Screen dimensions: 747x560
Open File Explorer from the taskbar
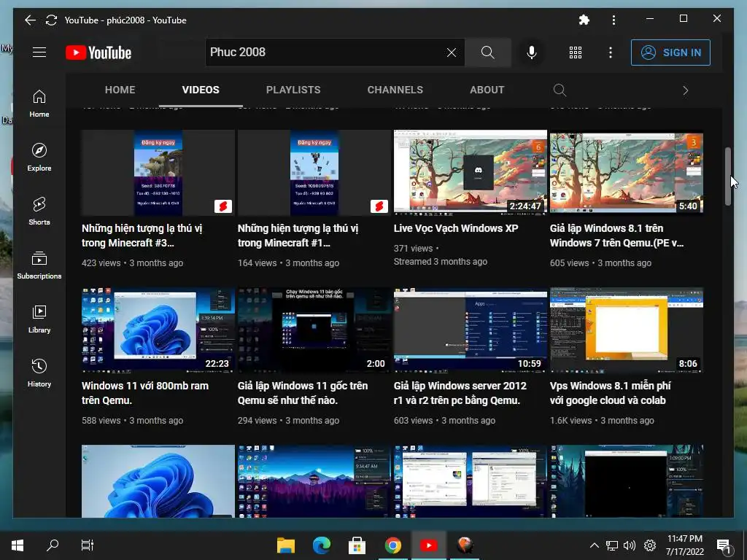(286, 545)
